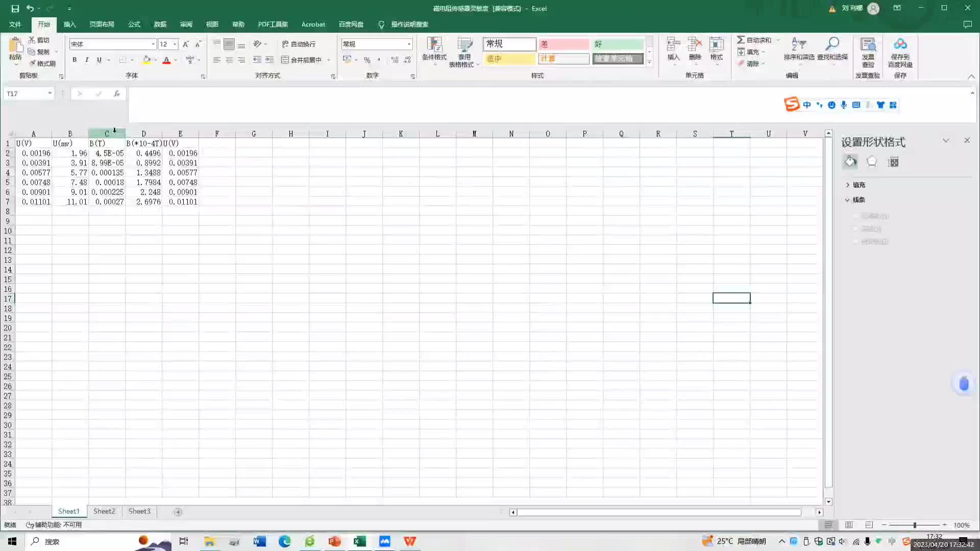Toggle bold on selected cells
Screen dimensions: 980x551
[x=74, y=60]
